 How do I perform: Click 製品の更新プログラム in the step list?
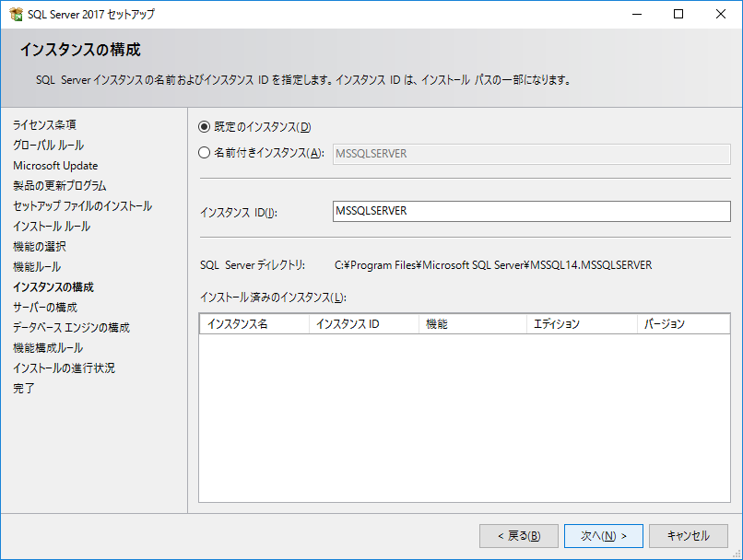60,185
